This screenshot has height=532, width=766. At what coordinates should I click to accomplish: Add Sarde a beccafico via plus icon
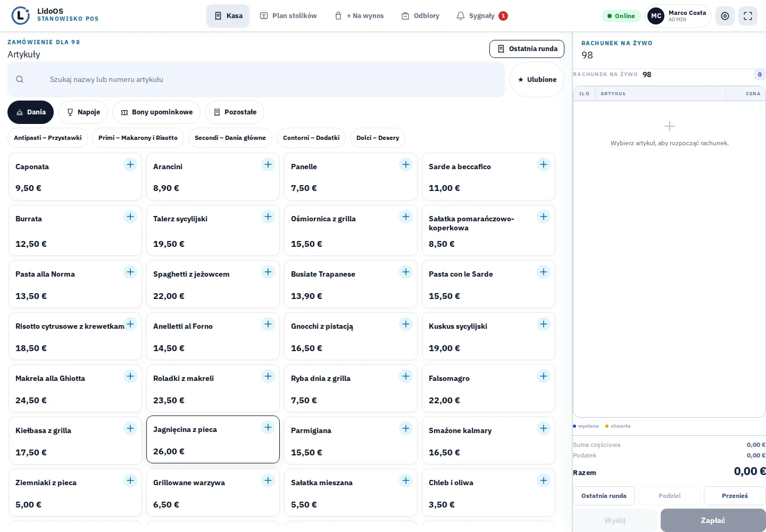click(x=544, y=164)
